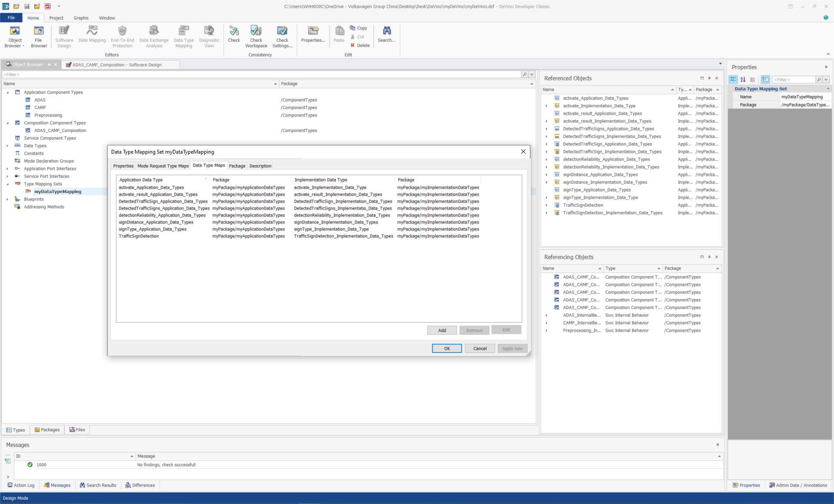Open the Project ribbon tab
Viewport: 834px width, 504px height.
pos(56,18)
